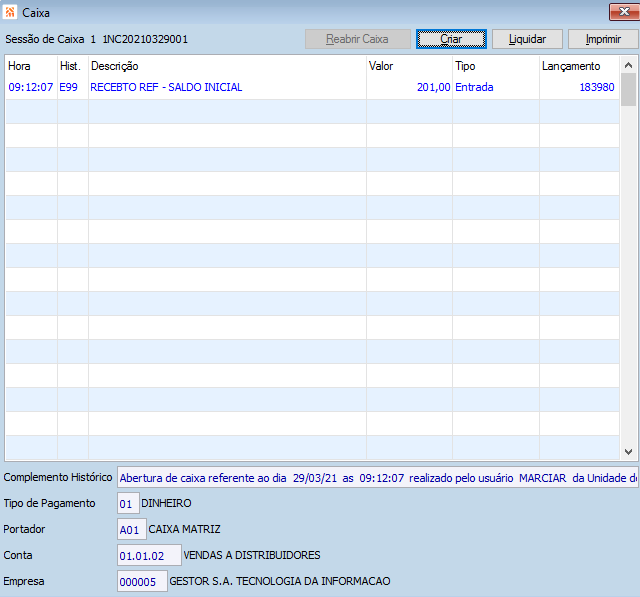Click the Conta field 01.01.02
Image resolution: width=640 pixels, height=597 pixels.
149,555
